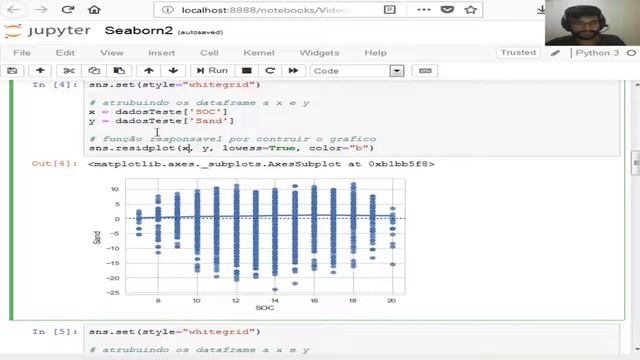Open the View menu
Viewport: 640px width, 360px height.
click(112, 53)
